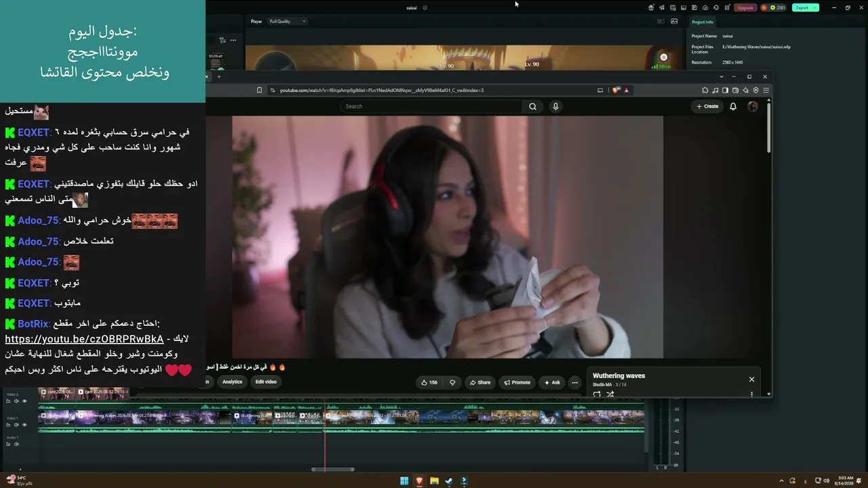The width and height of the screenshot is (868, 488).
Task: Open the support headset icon in Filmora
Action: tap(716, 7)
